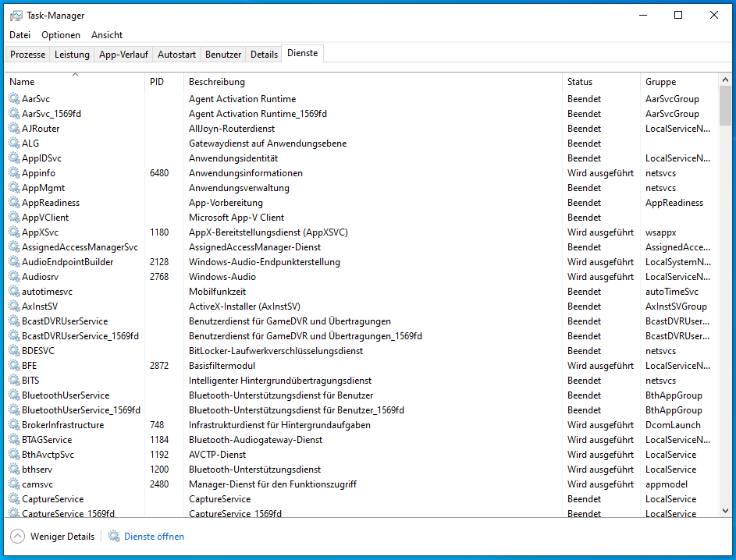Click the gear icon next to AarSvc
Screen dimensions: 736x560
pos(14,99)
